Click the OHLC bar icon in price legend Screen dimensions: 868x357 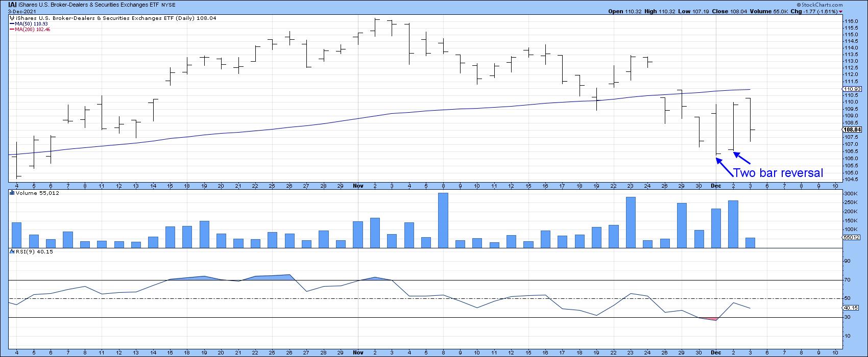click(x=12, y=18)
